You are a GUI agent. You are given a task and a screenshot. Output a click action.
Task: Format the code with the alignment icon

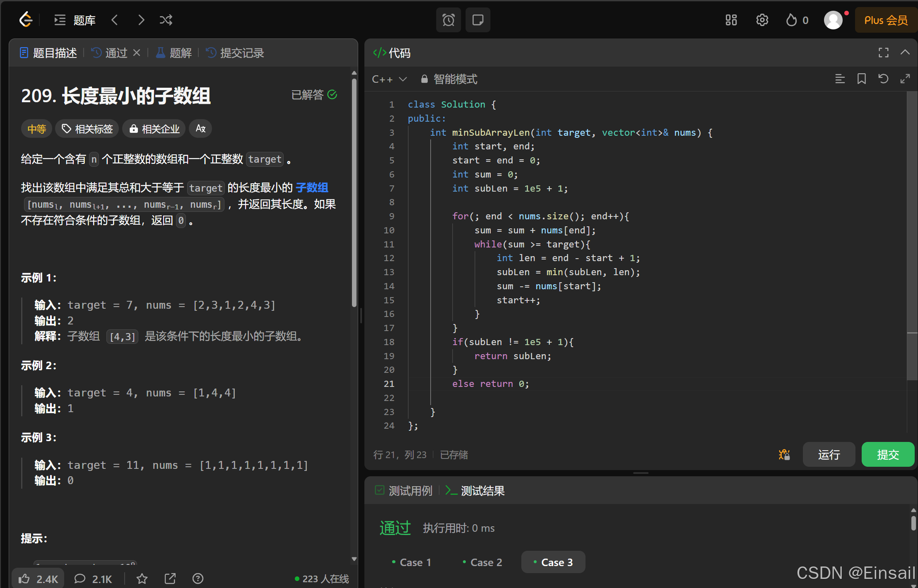tap(840, 79)
